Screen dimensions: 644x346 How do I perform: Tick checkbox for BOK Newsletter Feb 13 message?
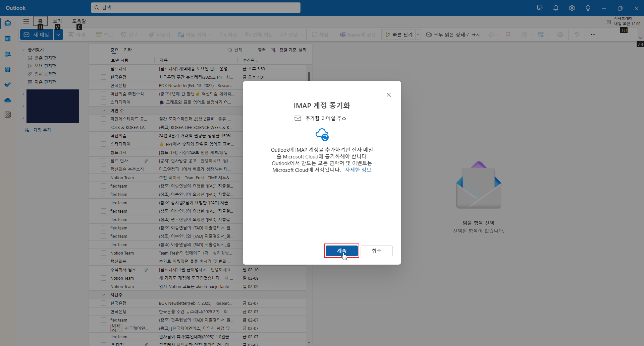(104, 85)
